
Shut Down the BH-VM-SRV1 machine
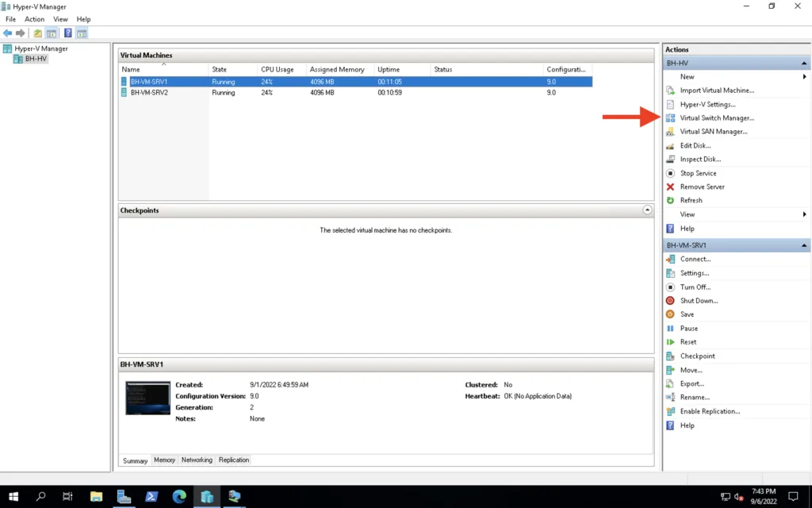699,301
